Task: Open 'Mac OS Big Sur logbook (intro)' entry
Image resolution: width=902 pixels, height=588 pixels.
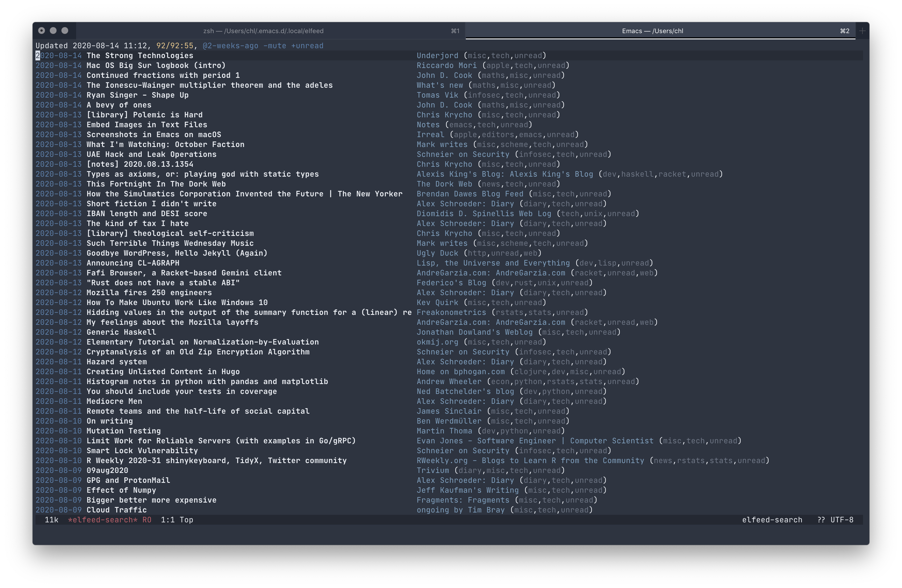Action: (156, 66)
